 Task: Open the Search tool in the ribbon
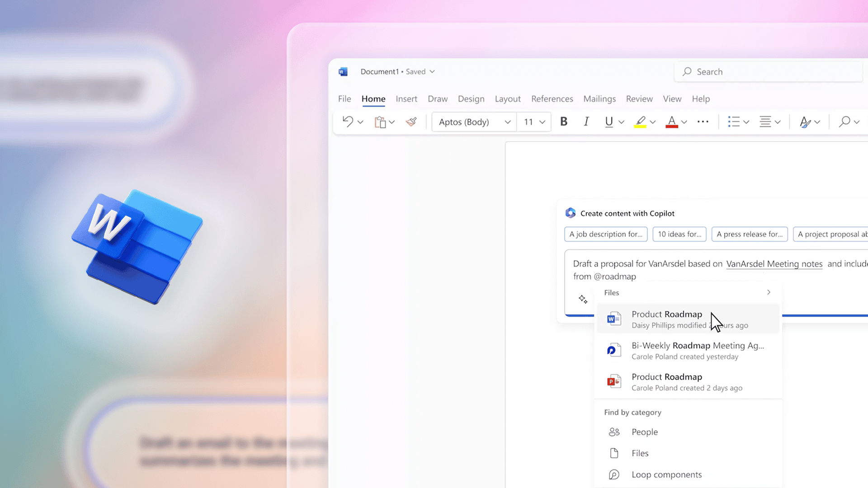pos(844,122)
